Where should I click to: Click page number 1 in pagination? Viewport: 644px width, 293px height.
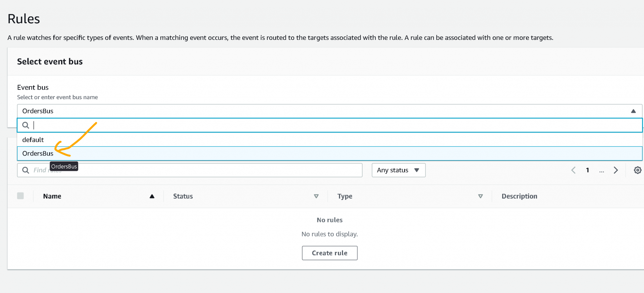click(587, 170)
